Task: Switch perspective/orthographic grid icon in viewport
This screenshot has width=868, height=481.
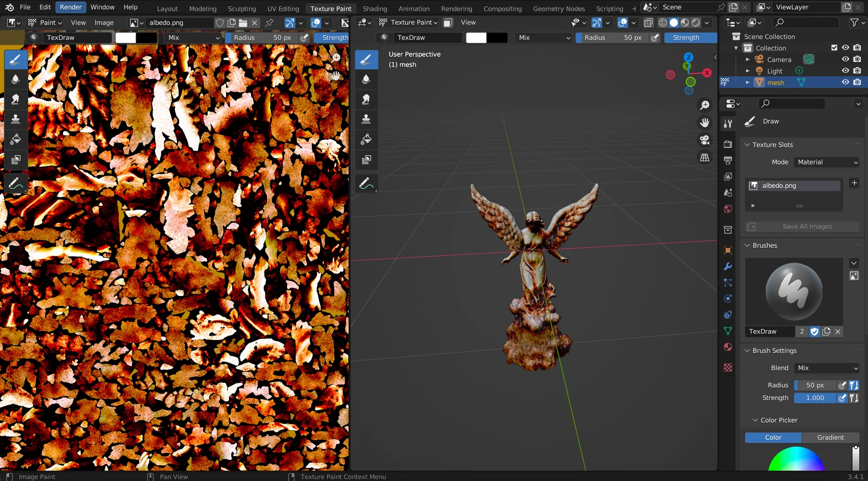Action: click(705, 157)
